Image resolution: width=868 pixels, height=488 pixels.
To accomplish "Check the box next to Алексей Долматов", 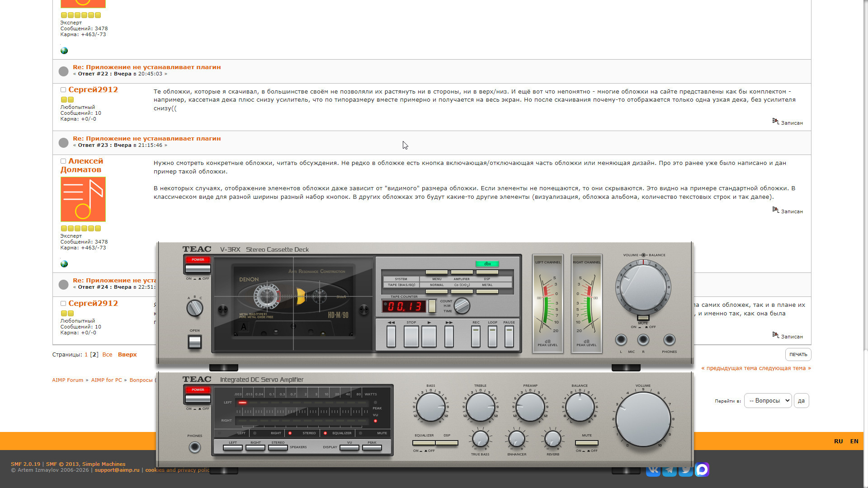I will pyautogui.click(x=63, y=161).
